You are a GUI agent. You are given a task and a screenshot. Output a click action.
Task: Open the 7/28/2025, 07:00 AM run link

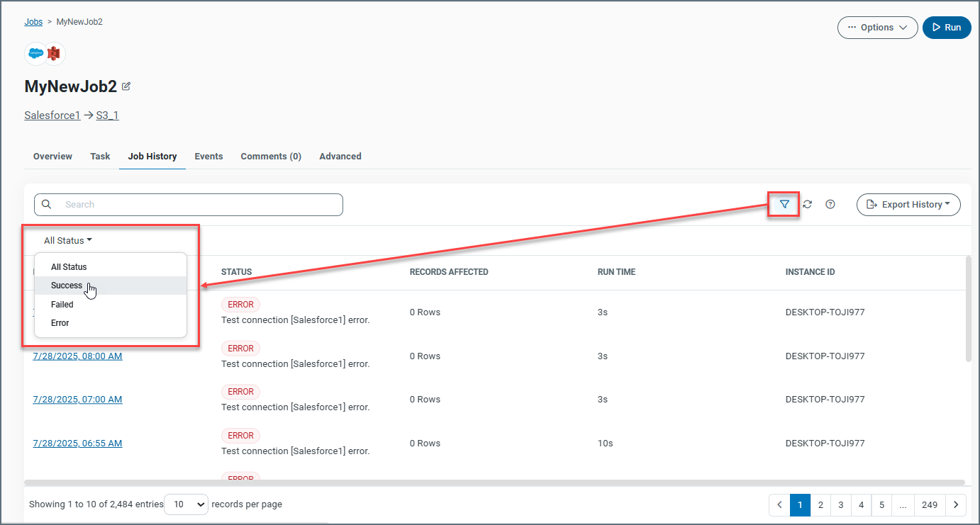coord(77,400)
